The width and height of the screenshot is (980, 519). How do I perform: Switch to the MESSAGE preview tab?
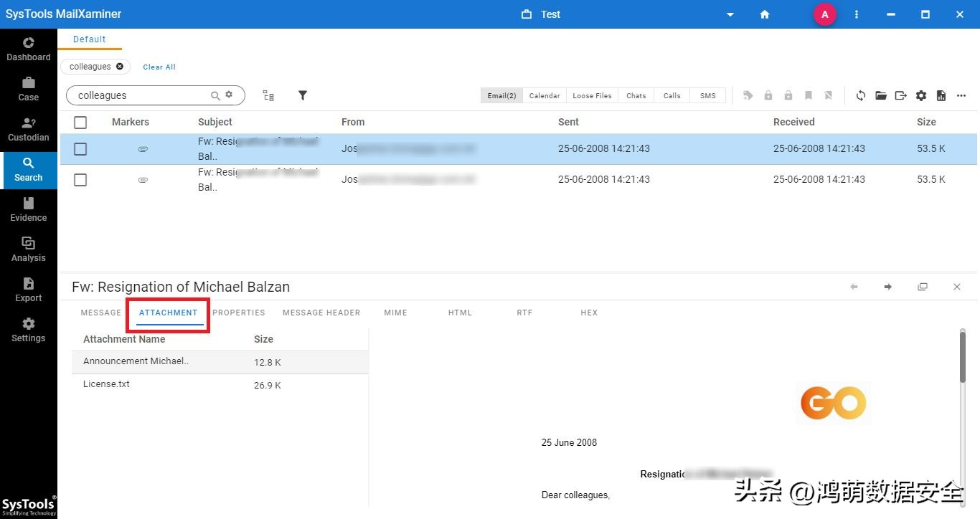[101, 313]
